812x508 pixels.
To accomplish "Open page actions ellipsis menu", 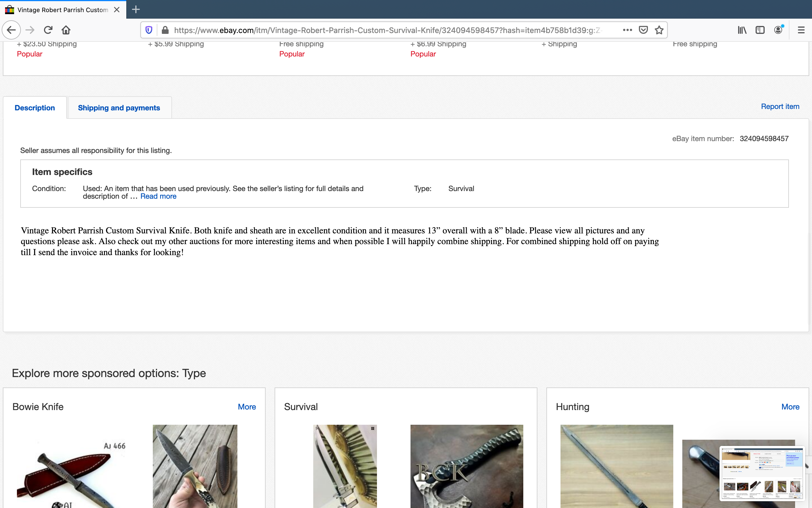I will pos(627,30).
